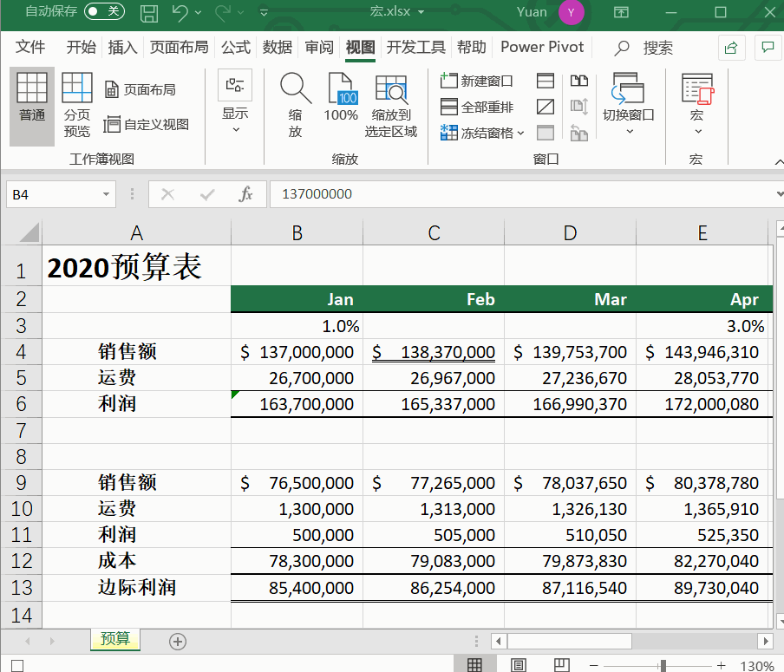
Task: Click the Select All corner triangle
Action: click(x=29, y=232)
